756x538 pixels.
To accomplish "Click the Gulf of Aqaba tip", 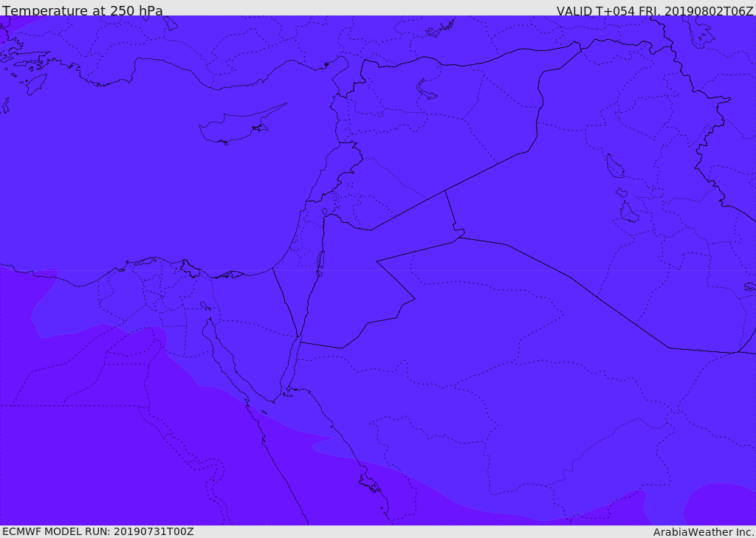I will (299, 337).
